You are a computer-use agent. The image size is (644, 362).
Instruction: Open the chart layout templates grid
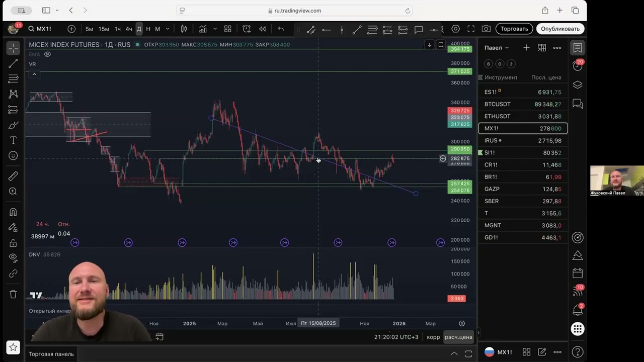pyautogui.click(x=227, y=29)
